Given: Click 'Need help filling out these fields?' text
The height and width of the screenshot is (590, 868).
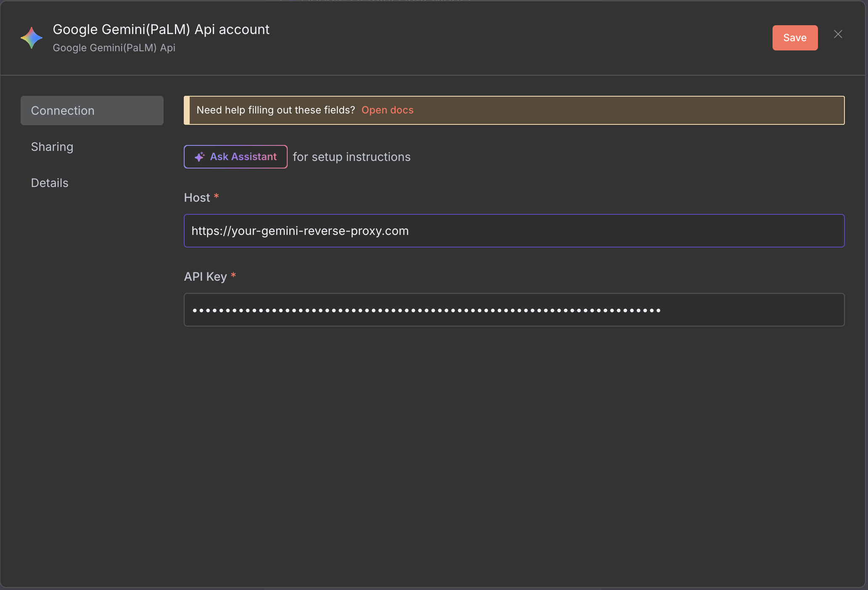Looking at the screenshot, I should pyautogui.click(x=275, y=110).
